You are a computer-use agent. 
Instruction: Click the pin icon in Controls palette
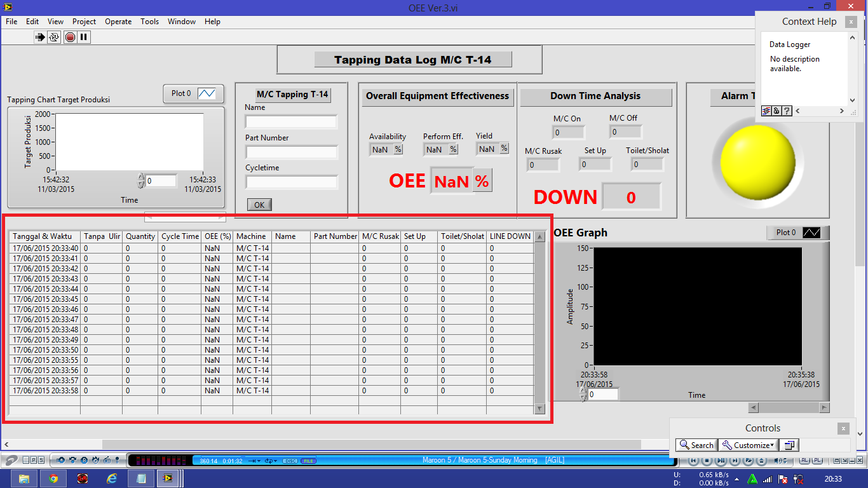789,445
